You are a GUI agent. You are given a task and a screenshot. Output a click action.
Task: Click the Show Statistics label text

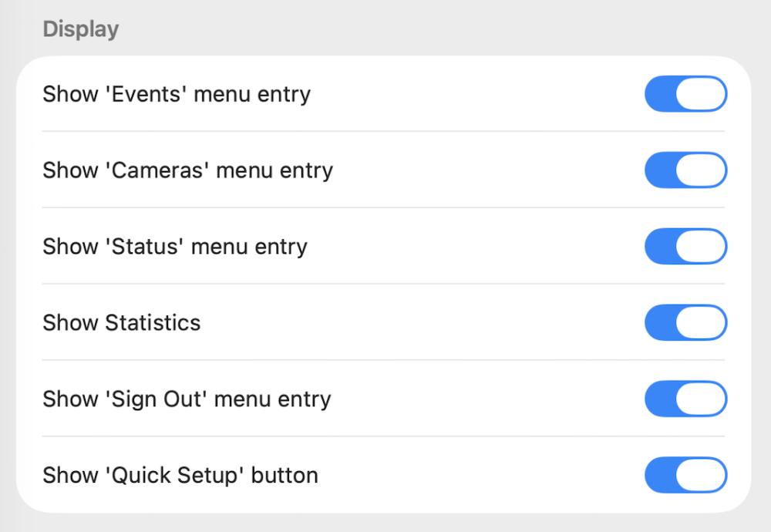click(122, 322)
